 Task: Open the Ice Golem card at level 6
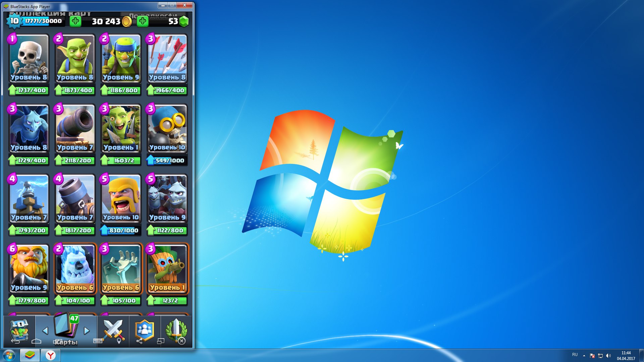coord(75,269)
